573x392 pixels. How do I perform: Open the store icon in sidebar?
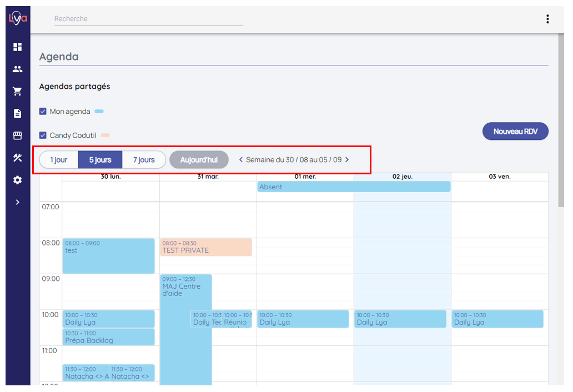tap(17, 136)
